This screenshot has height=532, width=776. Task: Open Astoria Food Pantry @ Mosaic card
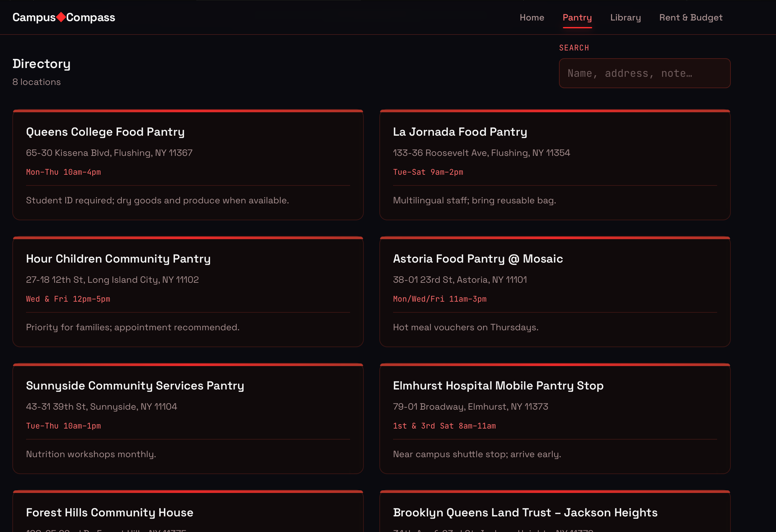(478, 259)
